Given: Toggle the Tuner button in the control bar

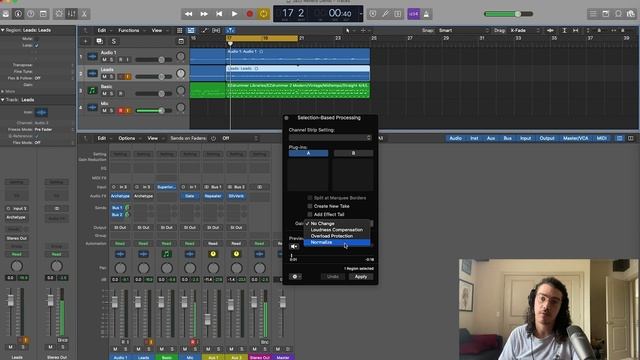Looking at the screenshot, I should [385, 14].
